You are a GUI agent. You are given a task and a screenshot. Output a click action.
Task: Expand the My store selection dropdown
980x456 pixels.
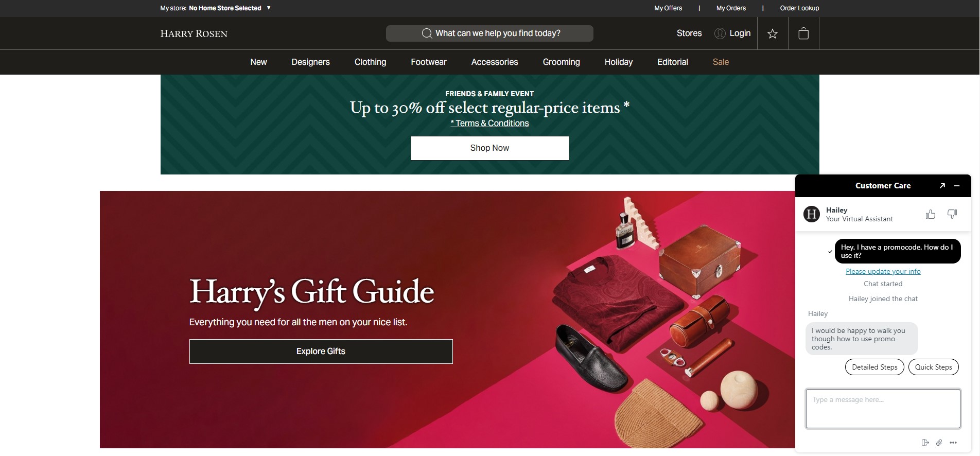point(268,8)
